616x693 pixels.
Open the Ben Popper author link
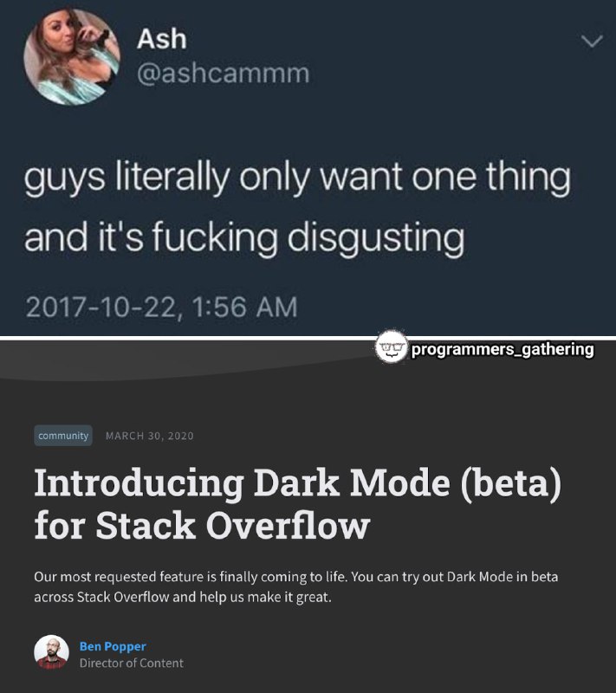click(113, 646)
